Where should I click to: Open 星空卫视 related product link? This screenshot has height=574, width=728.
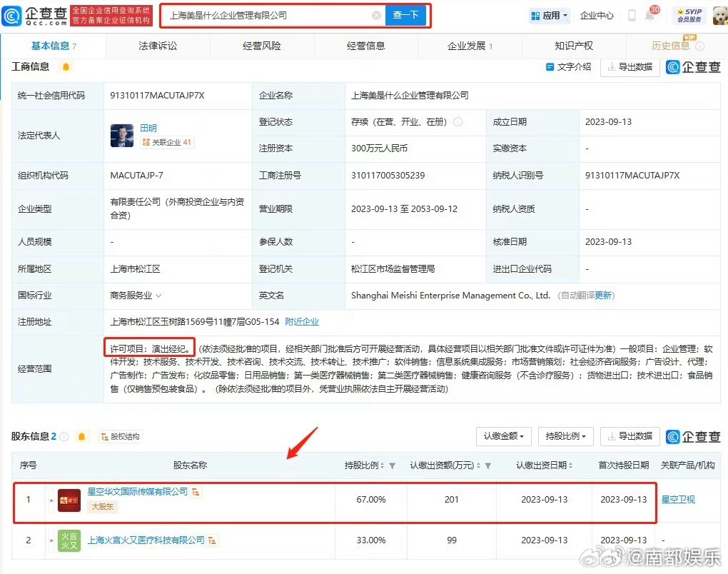tap(678, 500)
